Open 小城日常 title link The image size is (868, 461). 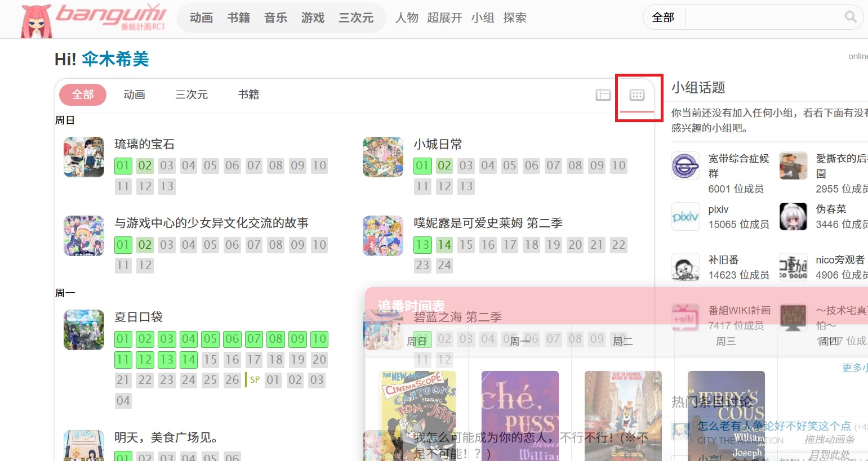point(438,144)
